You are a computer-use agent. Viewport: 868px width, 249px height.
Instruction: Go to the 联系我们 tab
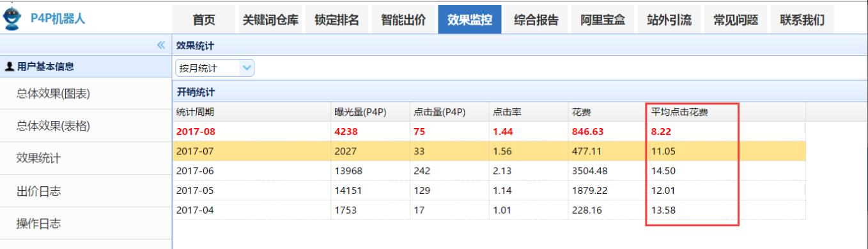click(802, 20)
